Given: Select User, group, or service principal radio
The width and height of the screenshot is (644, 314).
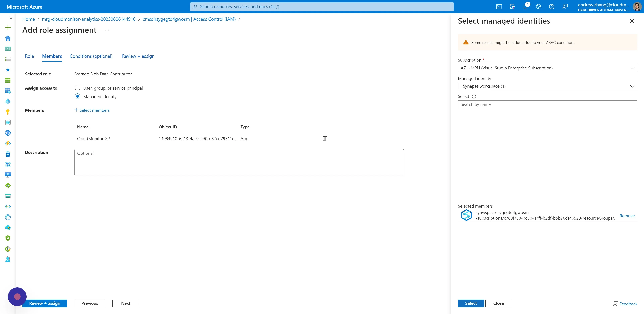Looking at the screenshot, I should [77, 88].
